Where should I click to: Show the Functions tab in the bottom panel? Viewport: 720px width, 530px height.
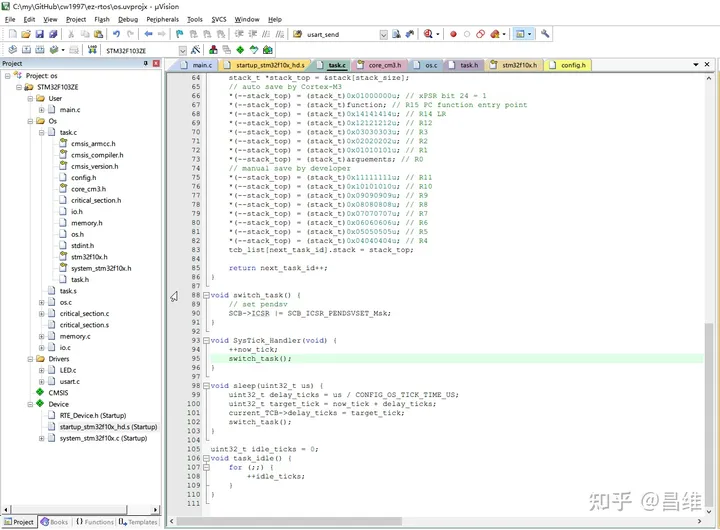pyautogui.click(x=95, y=522)
